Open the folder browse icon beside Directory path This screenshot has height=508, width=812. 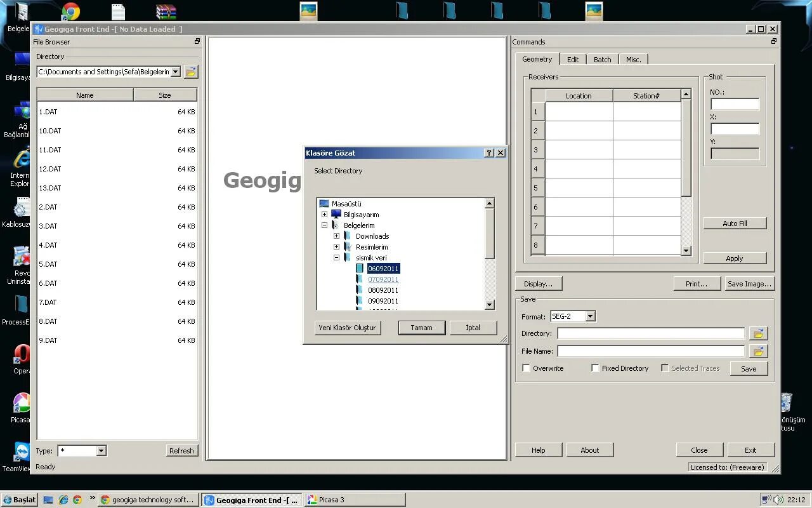click(191, 72)
